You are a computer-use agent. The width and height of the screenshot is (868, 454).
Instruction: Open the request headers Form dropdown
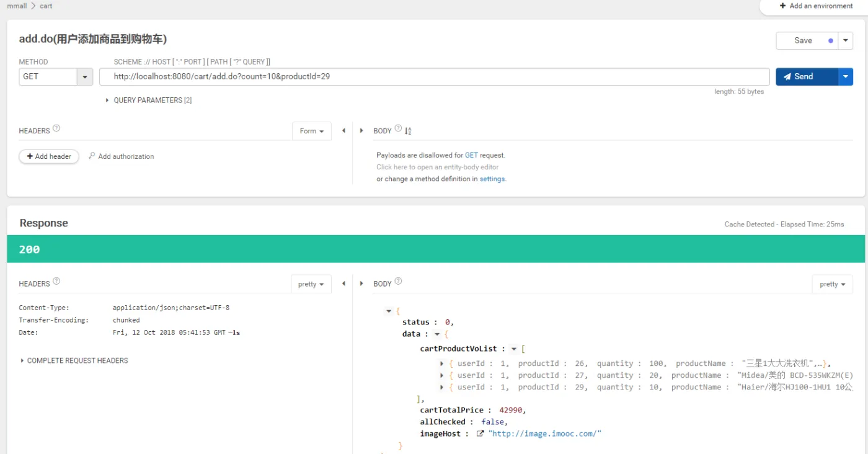[x=311, y=131]
